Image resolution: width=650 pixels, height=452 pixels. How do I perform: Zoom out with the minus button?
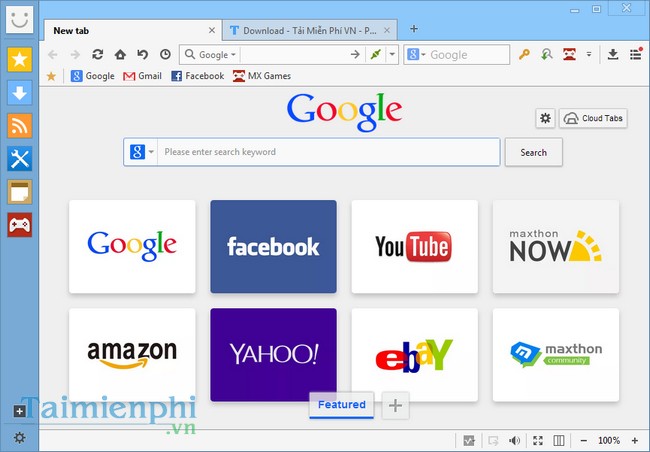[x=584, y=440]
